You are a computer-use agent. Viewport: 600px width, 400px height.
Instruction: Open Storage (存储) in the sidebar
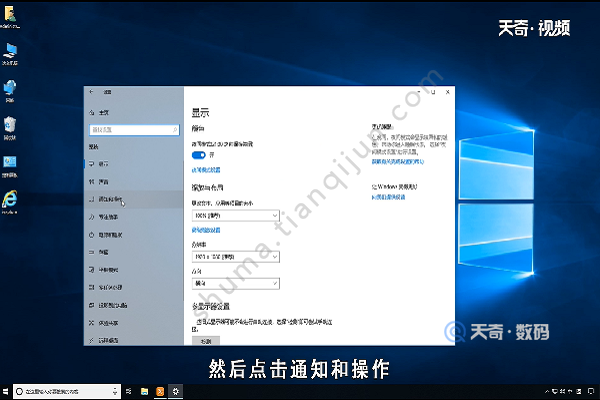[x=134, y=252]
